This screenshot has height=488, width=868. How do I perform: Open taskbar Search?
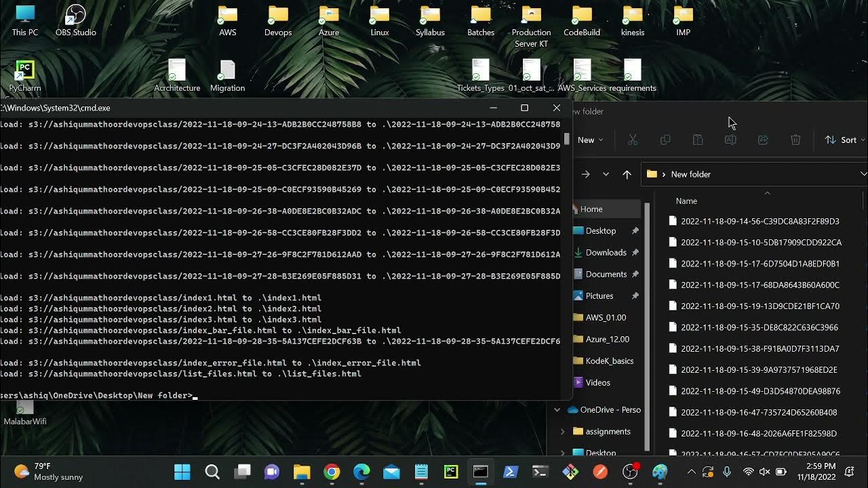point(212,472)
